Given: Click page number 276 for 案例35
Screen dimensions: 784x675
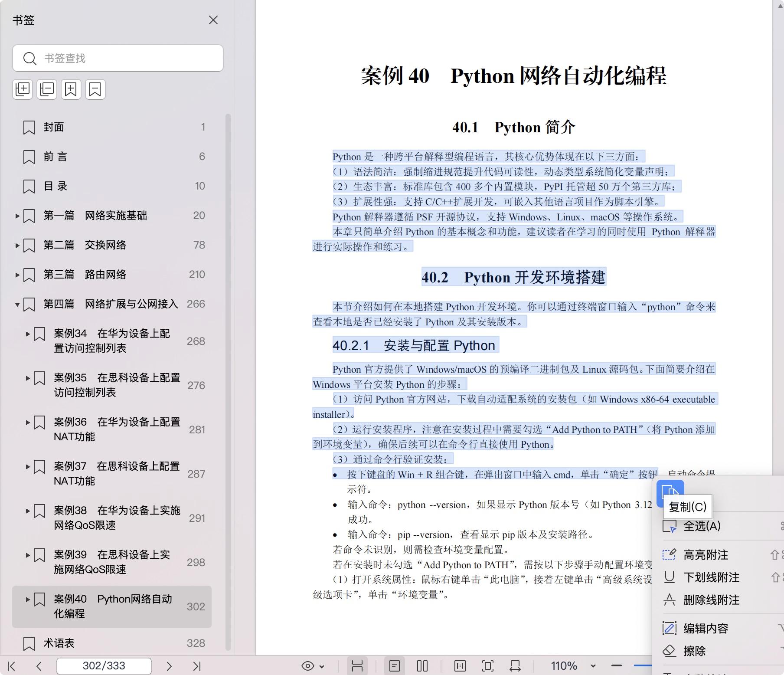Looking at the screenshot, I should (x=196, y=385).
